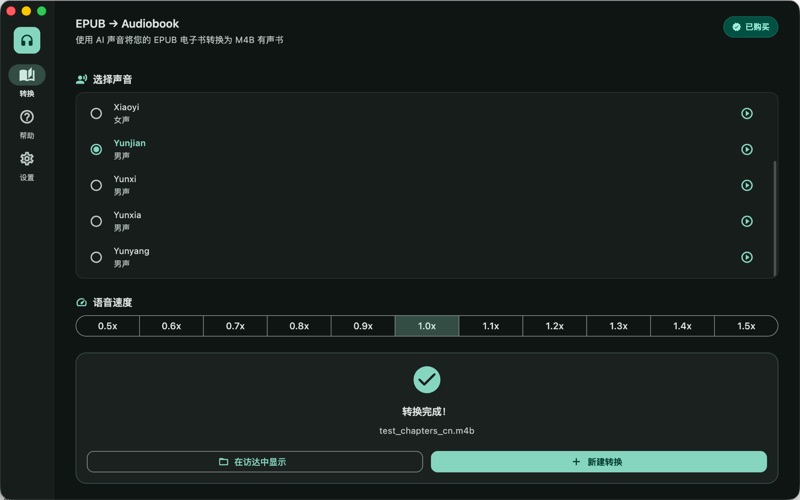Screen dimensions: 800x500
Task: Set speech speed to 0.6x
Action: point(171,326)
